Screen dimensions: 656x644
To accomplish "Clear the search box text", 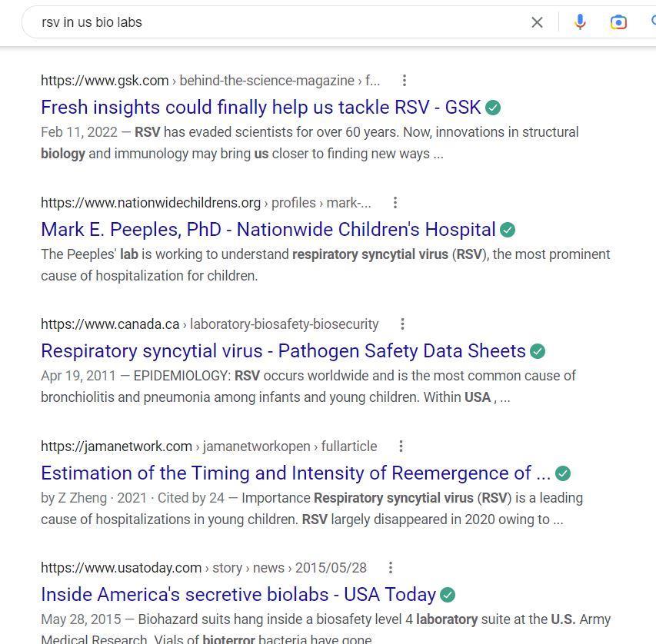I will tap(537, 22).
